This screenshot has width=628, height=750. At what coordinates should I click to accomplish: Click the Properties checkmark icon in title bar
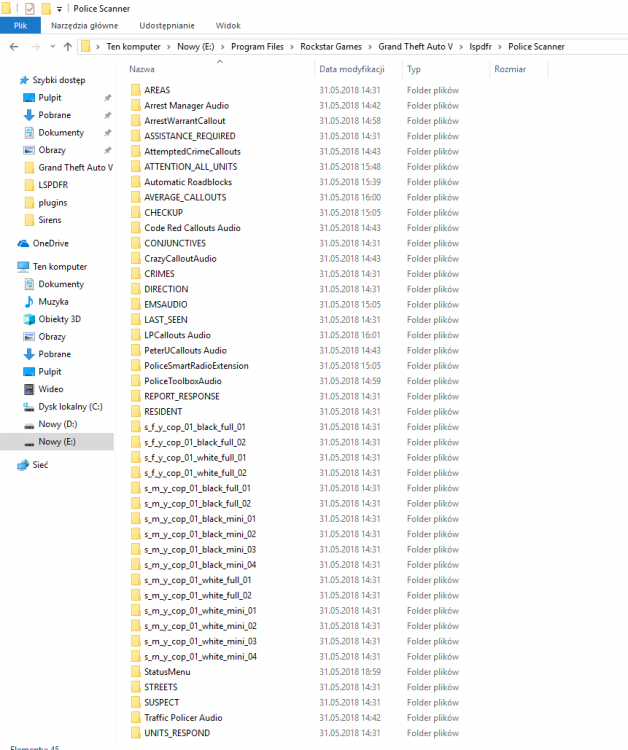[30, 9]
